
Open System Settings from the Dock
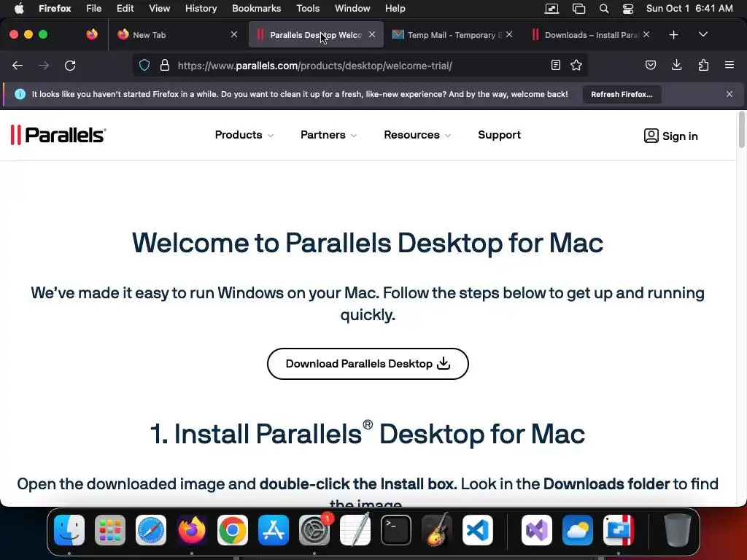click(314, 530)
